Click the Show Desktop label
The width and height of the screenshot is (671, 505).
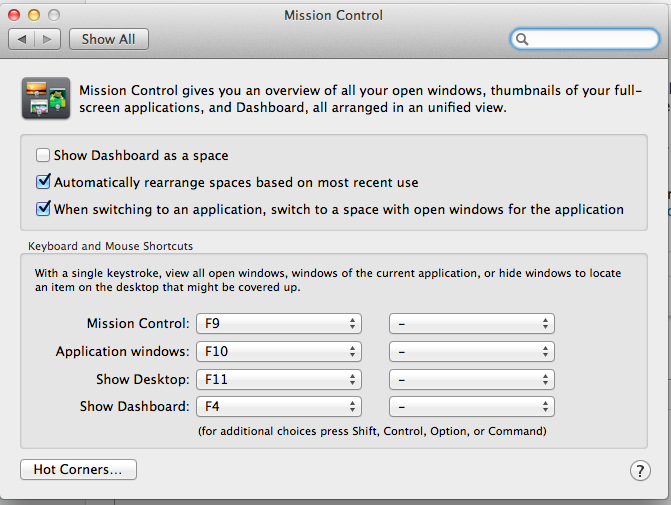click(143, 380)
